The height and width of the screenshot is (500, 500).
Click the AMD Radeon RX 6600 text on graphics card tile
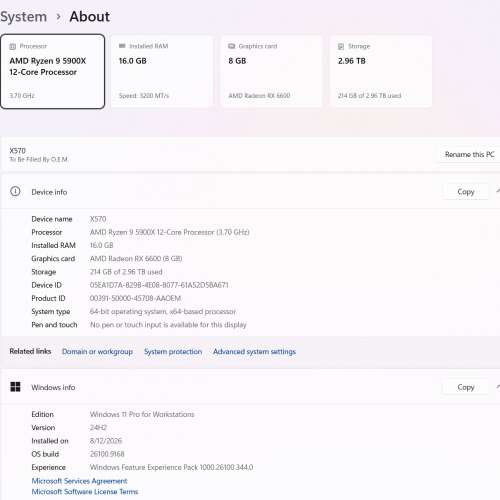pos(259,96)
